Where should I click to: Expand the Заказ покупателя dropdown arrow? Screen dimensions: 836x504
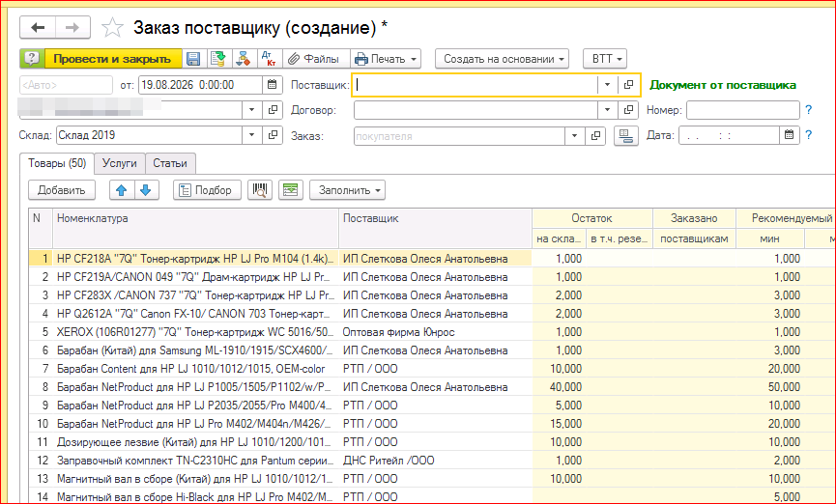tap(575, 136)
